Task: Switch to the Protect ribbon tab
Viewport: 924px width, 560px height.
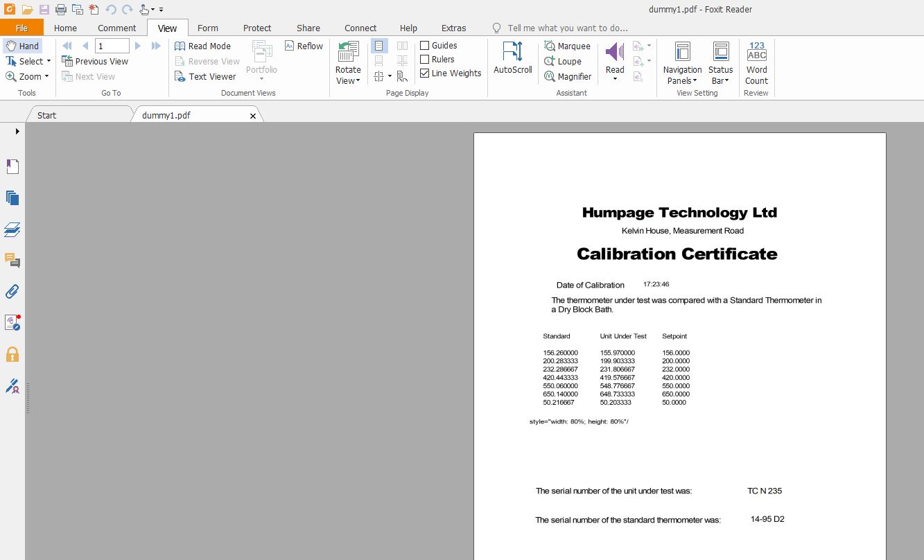Action: click(257, 28)
